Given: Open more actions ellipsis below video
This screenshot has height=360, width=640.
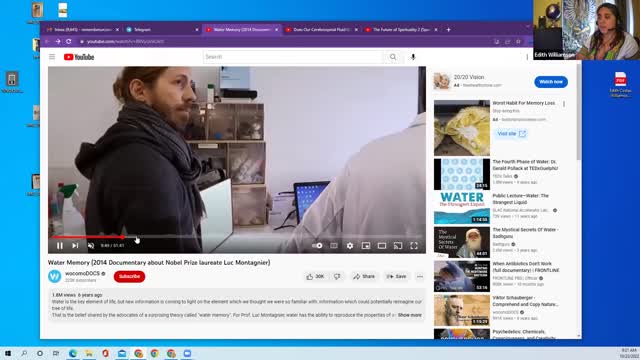Looking at the screenshot, I should [420, 277].
